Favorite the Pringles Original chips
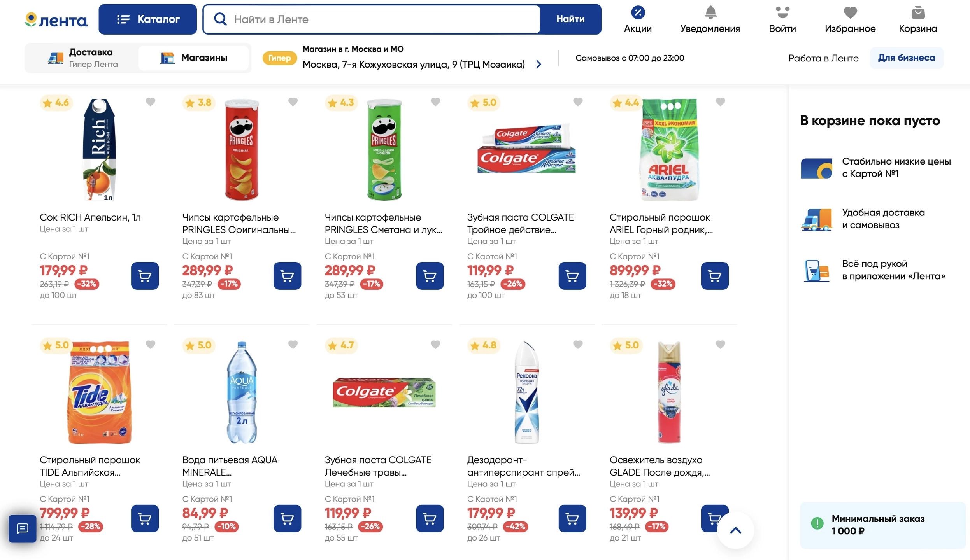970x560 pixels. coord(293,102)
